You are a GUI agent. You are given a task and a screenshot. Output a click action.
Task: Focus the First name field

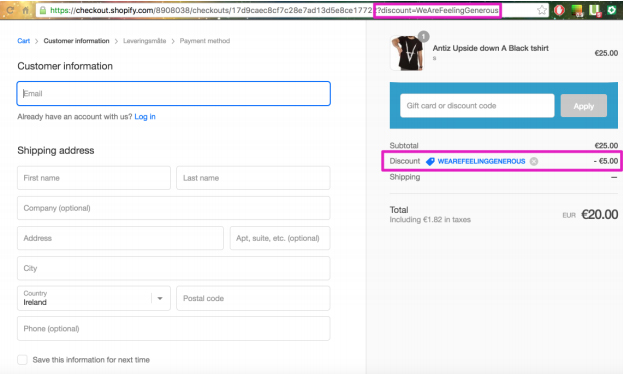pos(94,178)
